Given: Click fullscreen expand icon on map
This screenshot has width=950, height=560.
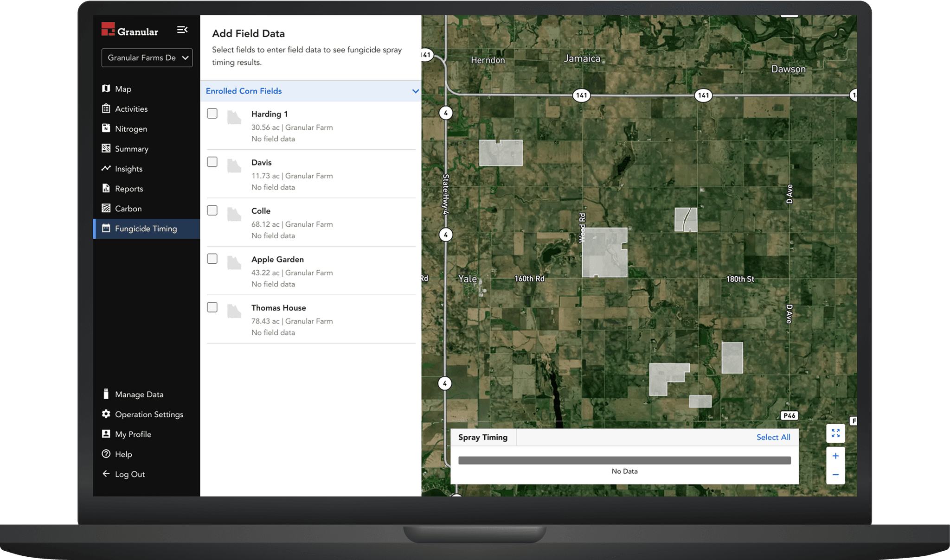Looking at the screenshot, I should click(835, 433).
